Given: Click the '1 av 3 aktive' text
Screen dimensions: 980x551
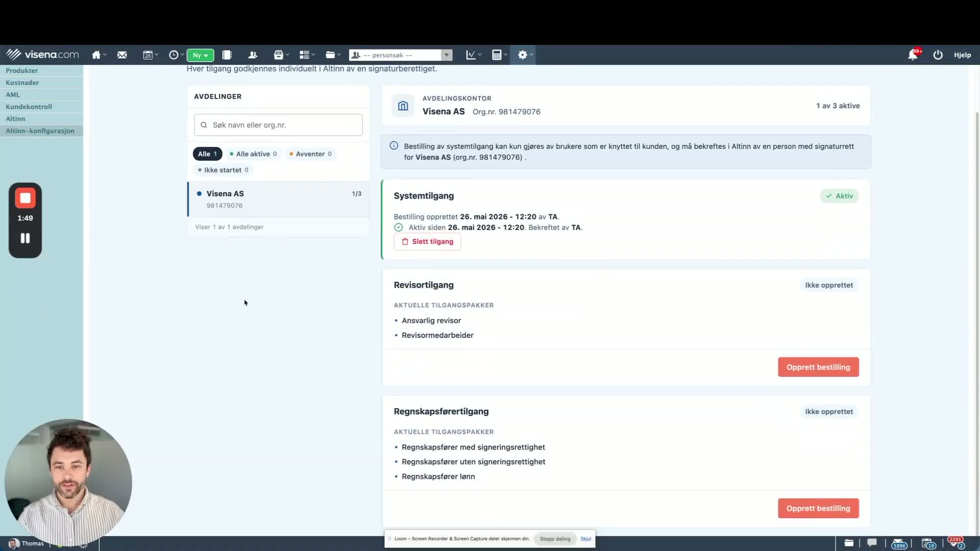Looking at the screenshot, I should pyautogui.click(x=838, y=106).
